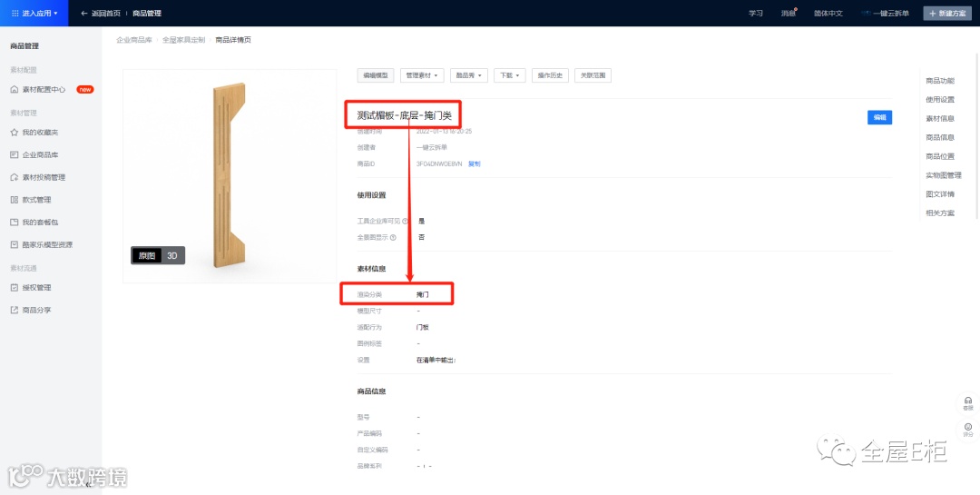Viewport: 980px width, 495px height.
Task: Jump to 素材信息 anchor
Action: click(x=940, y=118)
